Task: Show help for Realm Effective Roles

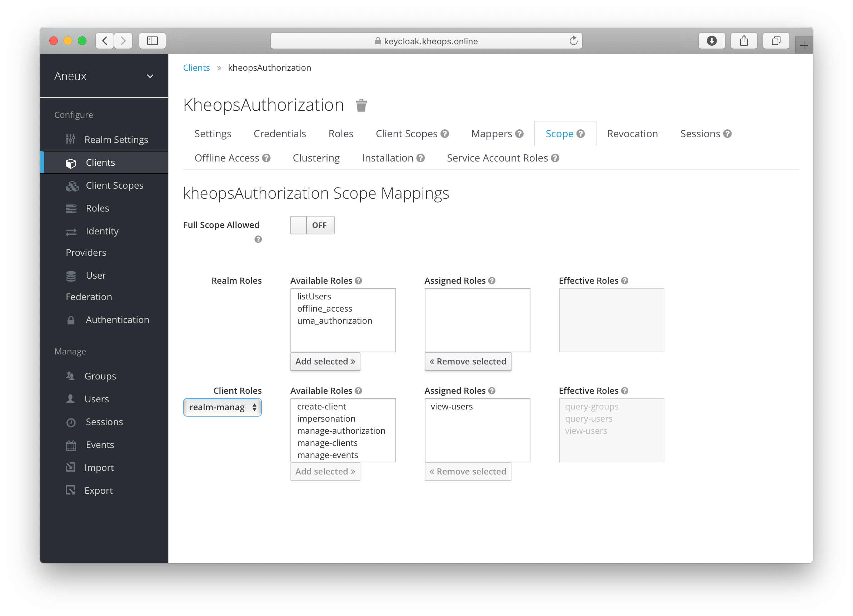Action: pos(625,281)
